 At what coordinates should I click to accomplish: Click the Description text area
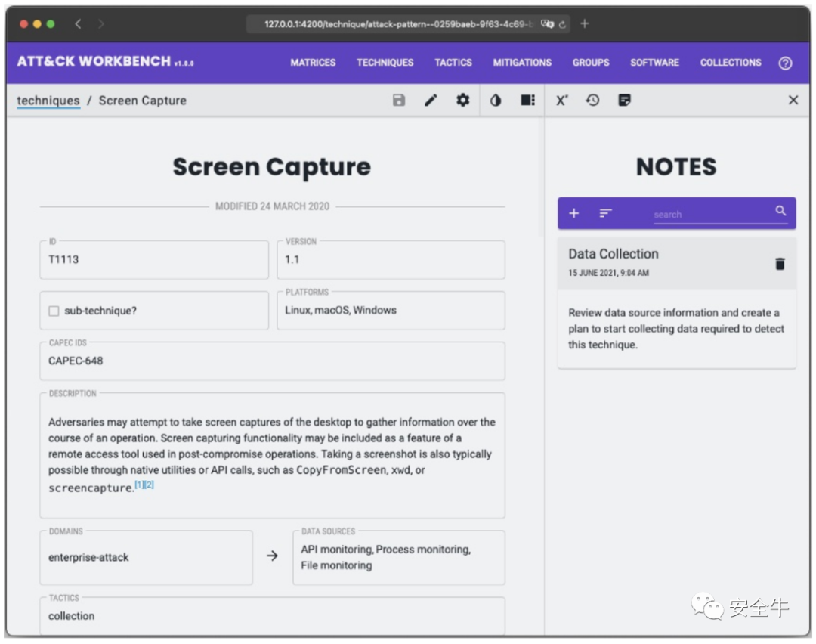(272, 455)
